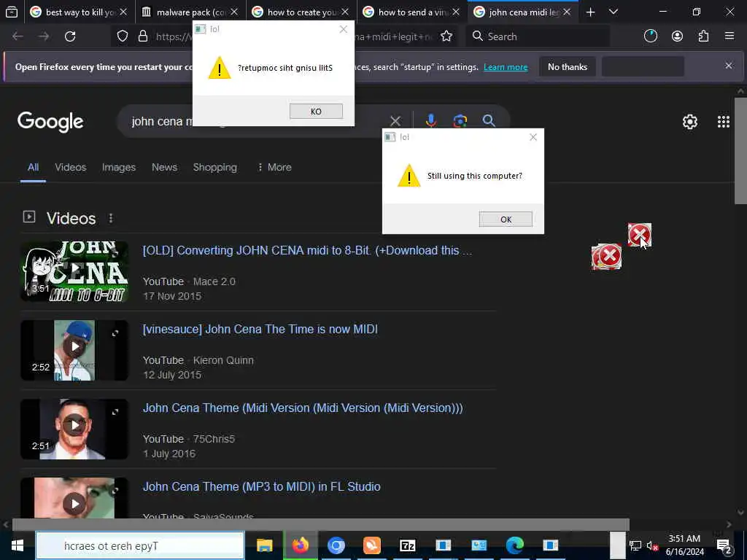This screenshot has width=747, height=560.
Task: Play the 2:52 vinesauce video thumbnail
Action: point(74,350)
